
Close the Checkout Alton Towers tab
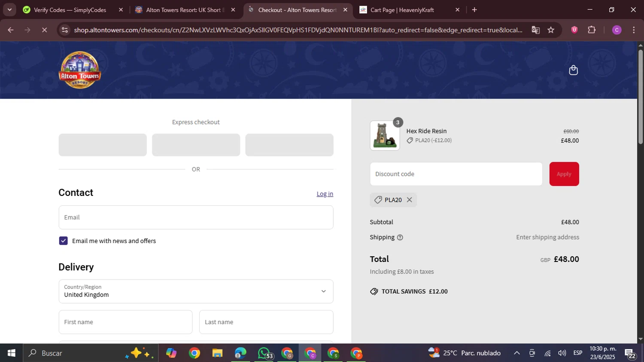[x=345, y=10]
